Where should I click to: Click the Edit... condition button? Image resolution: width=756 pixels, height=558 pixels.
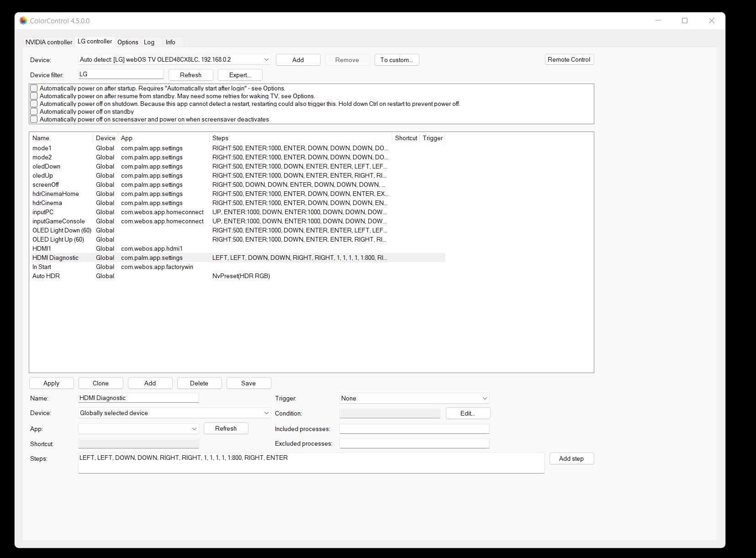coord(468,413)
